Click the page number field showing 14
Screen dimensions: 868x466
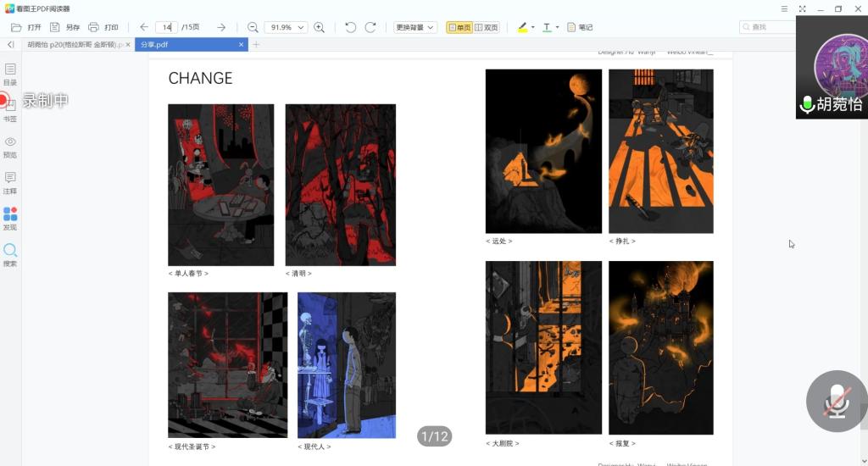tap(166, 27)
